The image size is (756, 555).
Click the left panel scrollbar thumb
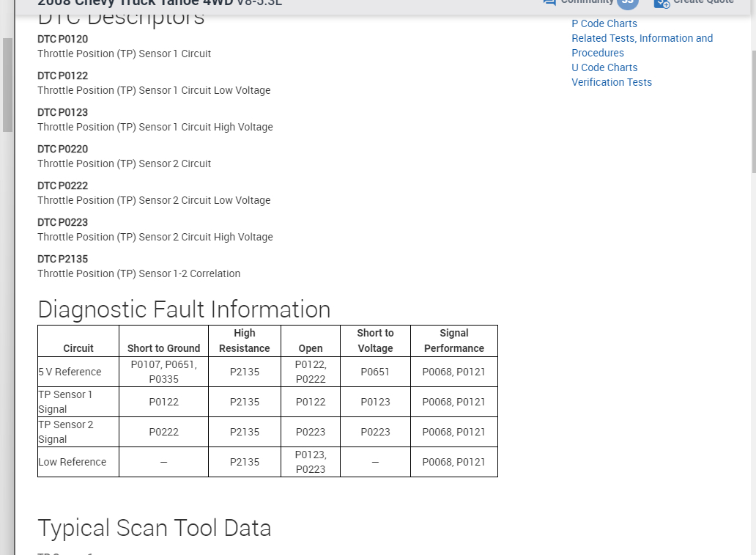[7, 84]
